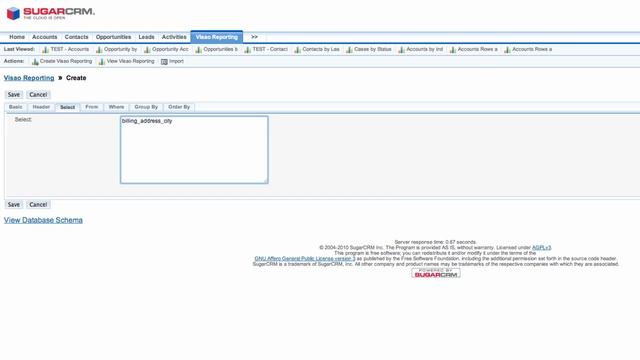Switch to the Basic tab
This screenshot has height=360, width=640.
point(16,107)
